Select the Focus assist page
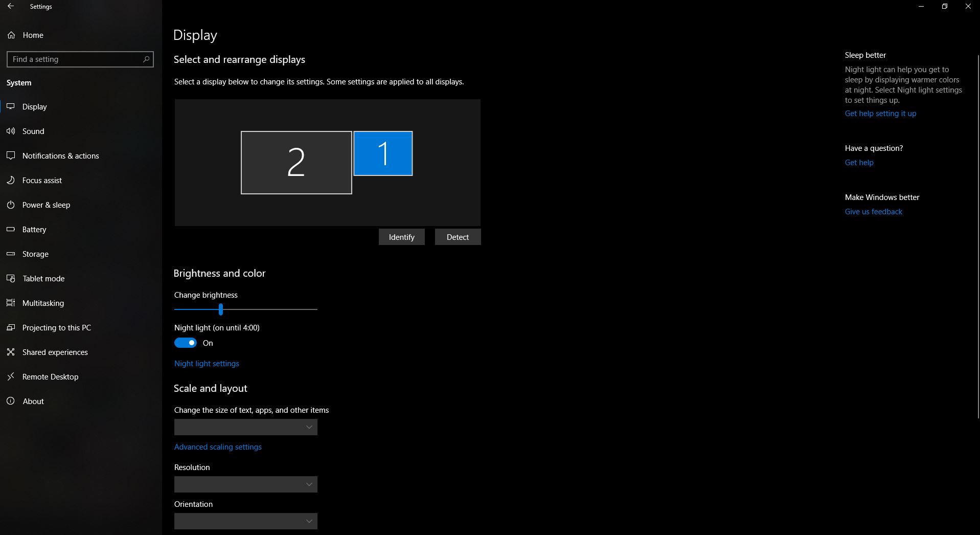 [x=81, y=180]
